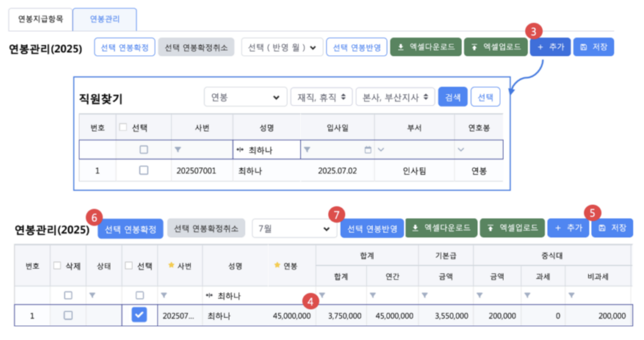Click + 추가 button marked with badge 3
This screenshot has height=340, width=644.
point(550,47)
